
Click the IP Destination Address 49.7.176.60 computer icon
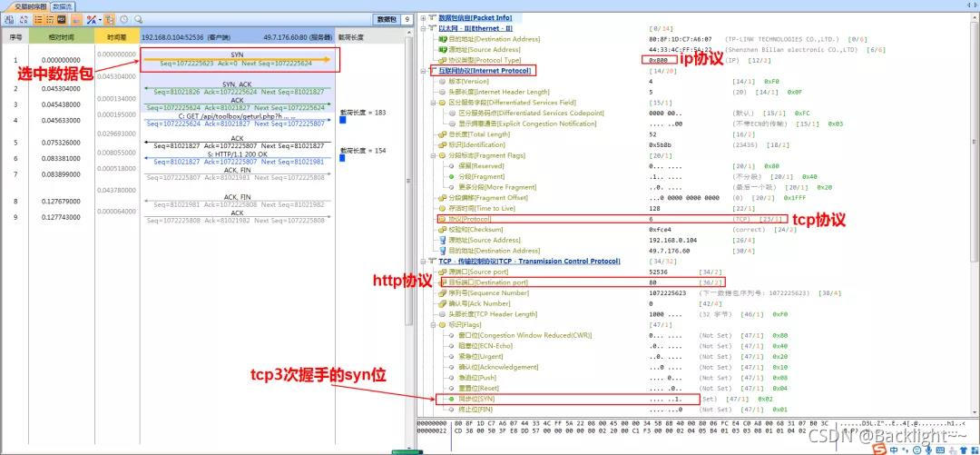click(443, 251)
